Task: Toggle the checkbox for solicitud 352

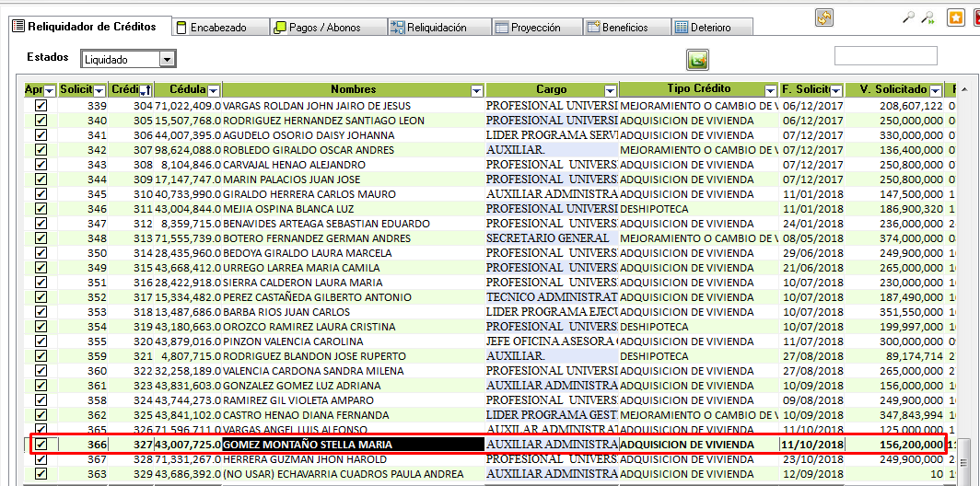Action: coord(41,296)
